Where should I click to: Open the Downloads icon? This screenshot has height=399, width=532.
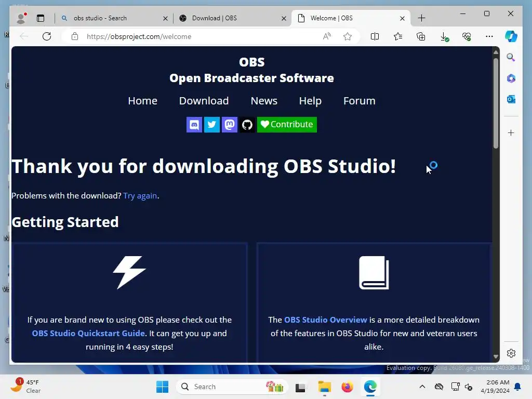pos(444,36)
